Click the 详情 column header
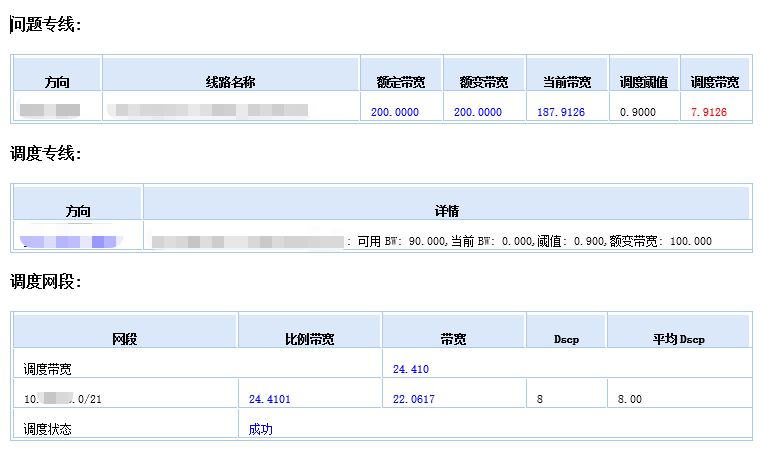Screen dimensions: 763x450 (446, 210)
